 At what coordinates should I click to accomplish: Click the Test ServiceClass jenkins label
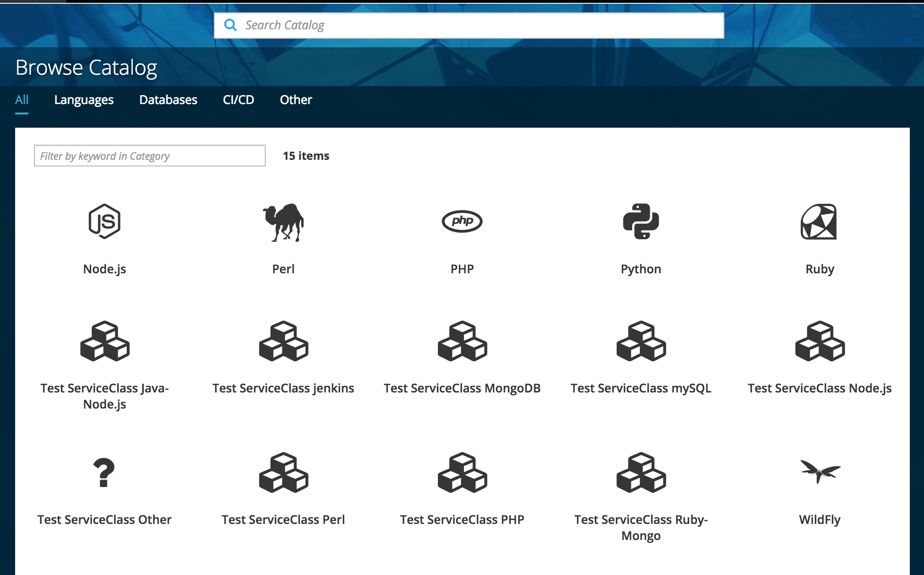(x=283, y=388)
